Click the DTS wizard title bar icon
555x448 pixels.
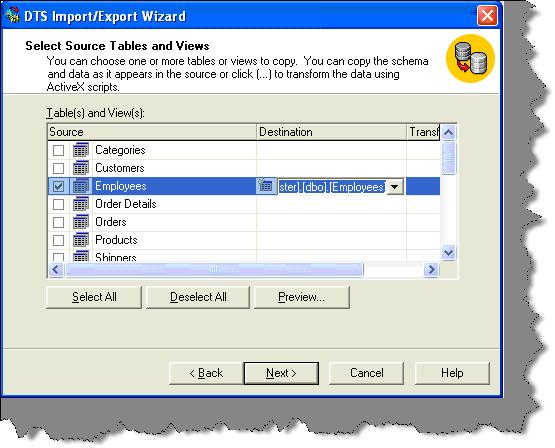pos(13,15)
